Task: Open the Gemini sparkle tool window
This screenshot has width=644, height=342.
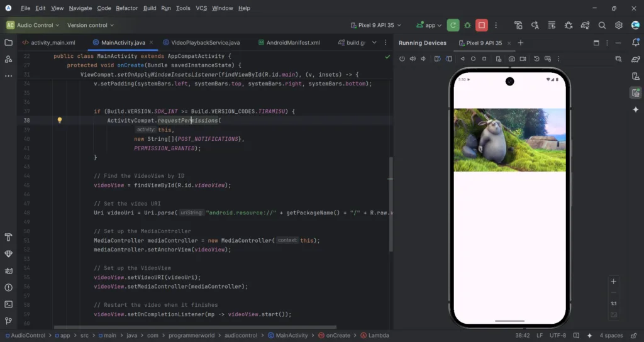Action: 635,109
